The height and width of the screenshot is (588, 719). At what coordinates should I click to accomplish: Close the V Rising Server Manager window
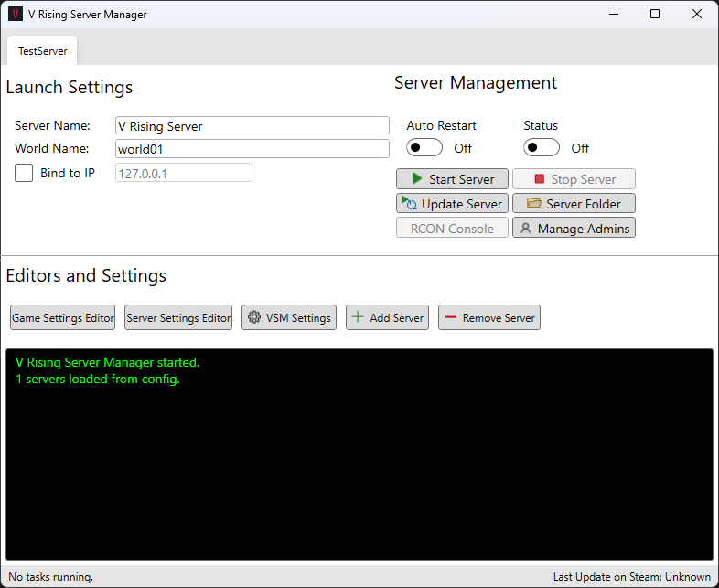tap(696, 15)
